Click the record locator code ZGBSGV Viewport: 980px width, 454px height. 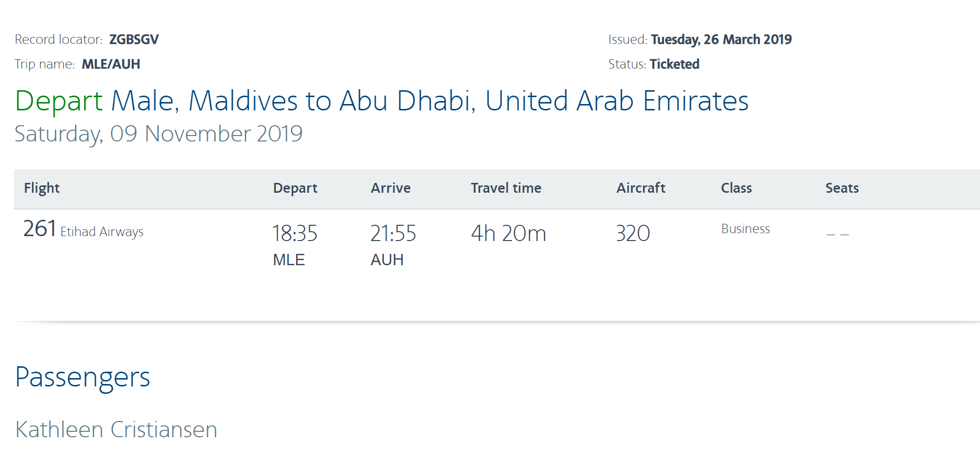(x=134, y=39)
